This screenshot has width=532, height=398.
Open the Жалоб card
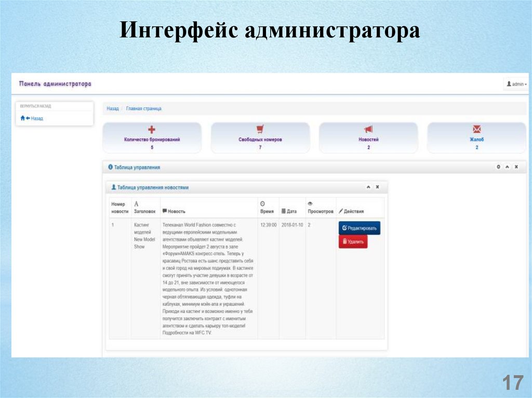(477, 138)
